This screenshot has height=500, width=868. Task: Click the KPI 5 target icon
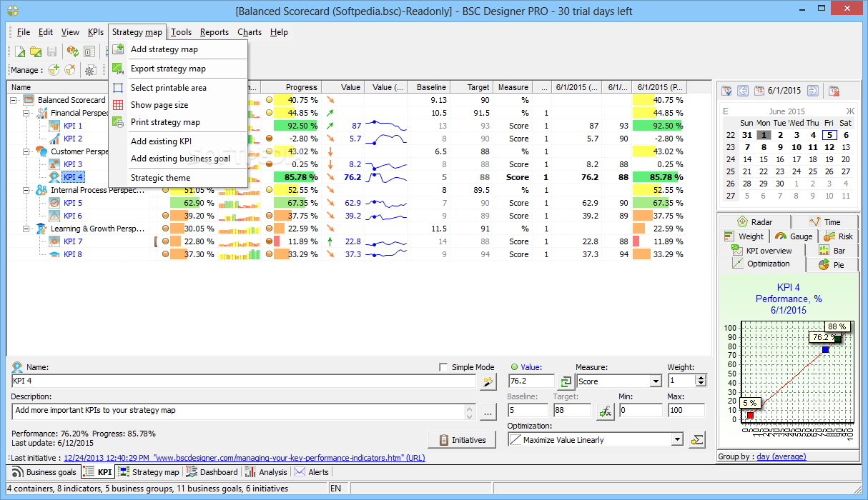54,203
